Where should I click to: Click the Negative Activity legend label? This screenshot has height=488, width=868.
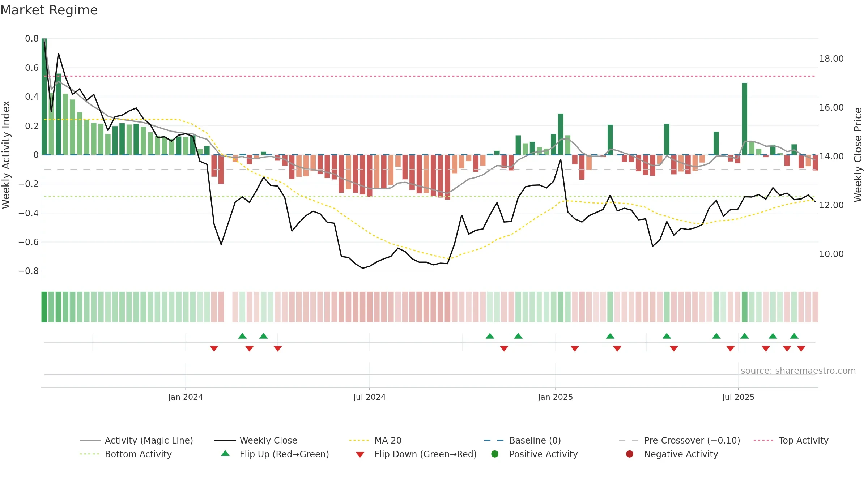pos(681,454)
